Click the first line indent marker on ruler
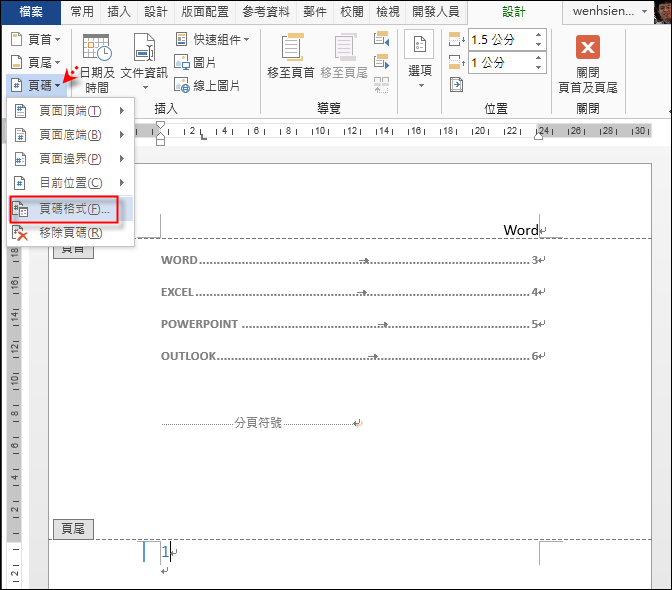The image size is (672, 590). 160,126
